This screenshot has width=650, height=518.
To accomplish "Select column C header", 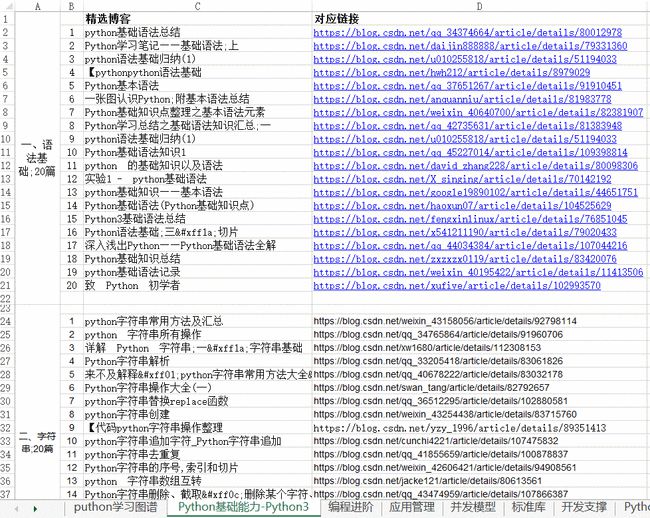I will pyautogui.click(x=196, y=6).
